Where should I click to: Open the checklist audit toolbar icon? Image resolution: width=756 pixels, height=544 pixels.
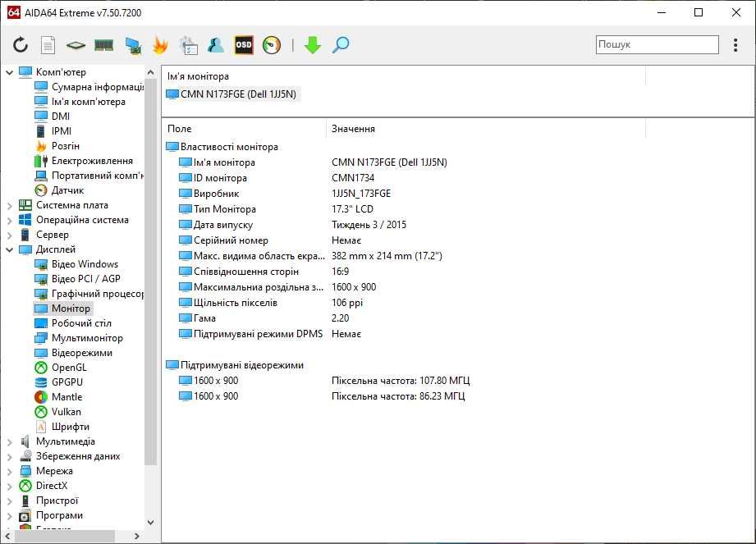tap(188, 45)
